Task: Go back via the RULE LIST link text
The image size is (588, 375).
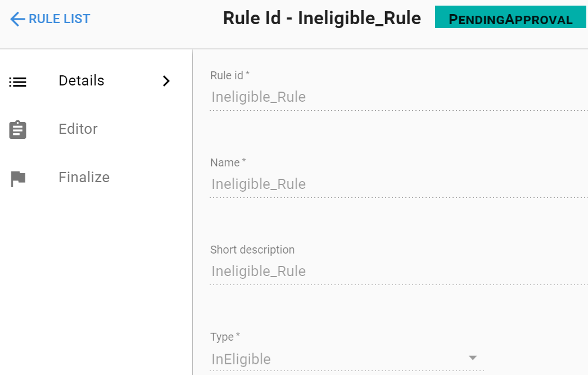Action: (59, 19)
